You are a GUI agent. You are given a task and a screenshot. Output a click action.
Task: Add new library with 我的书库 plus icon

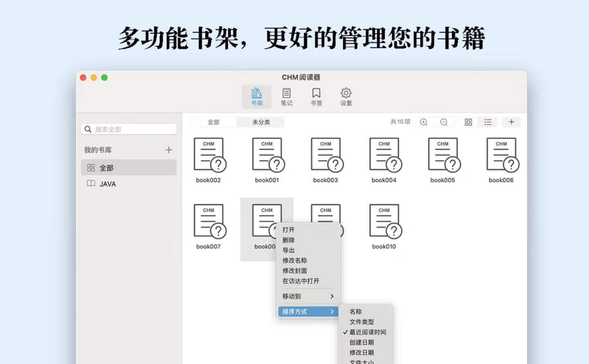click(x=169, y=150)
